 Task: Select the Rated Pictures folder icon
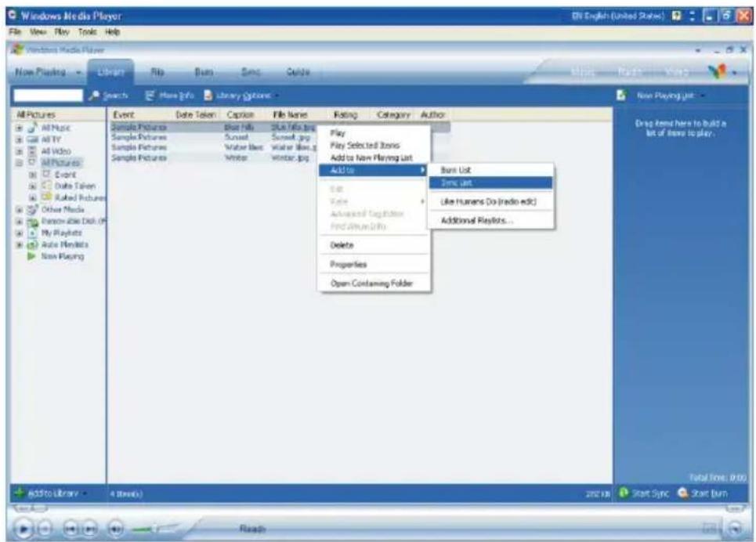tap(46, 197)
